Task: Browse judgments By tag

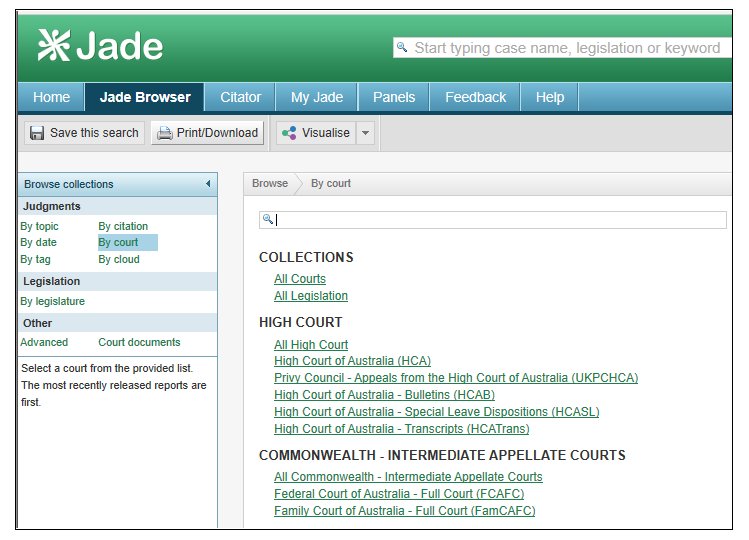Action: pyautogui.click(x=35, y=259)
